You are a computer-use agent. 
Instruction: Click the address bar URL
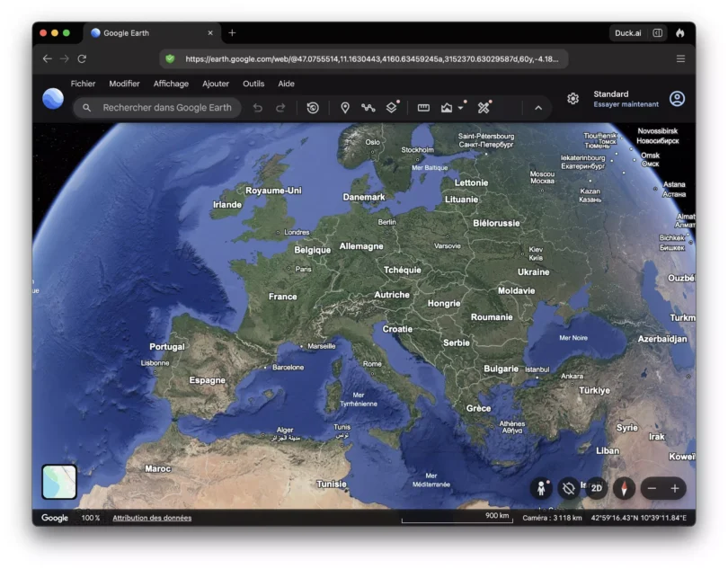pos(372,59)
